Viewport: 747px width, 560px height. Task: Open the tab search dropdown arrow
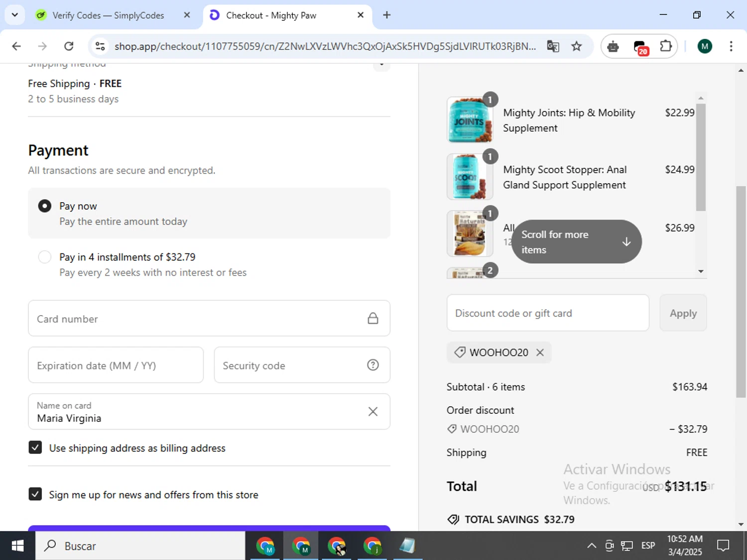pos(14,15)
